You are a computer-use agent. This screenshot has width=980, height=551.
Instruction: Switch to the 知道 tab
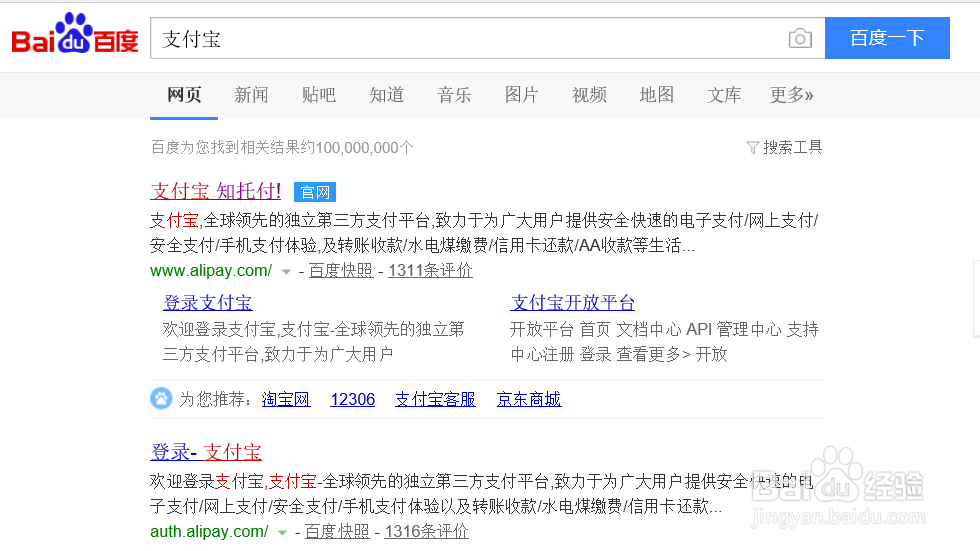click(386, 95)
